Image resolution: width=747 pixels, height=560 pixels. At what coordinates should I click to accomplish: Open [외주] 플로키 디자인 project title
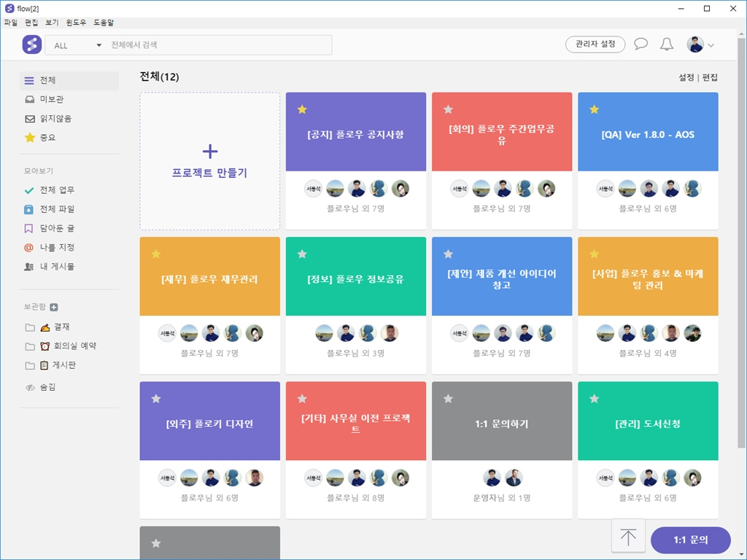209,424
